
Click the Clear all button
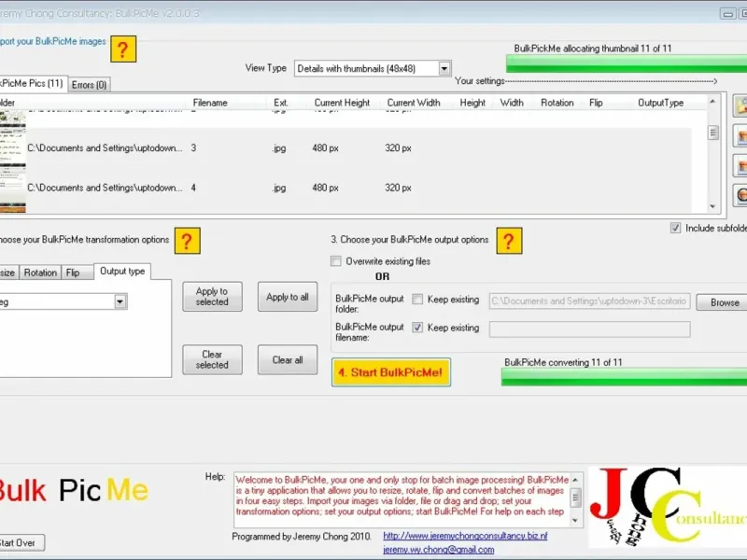tap(288, 359)
